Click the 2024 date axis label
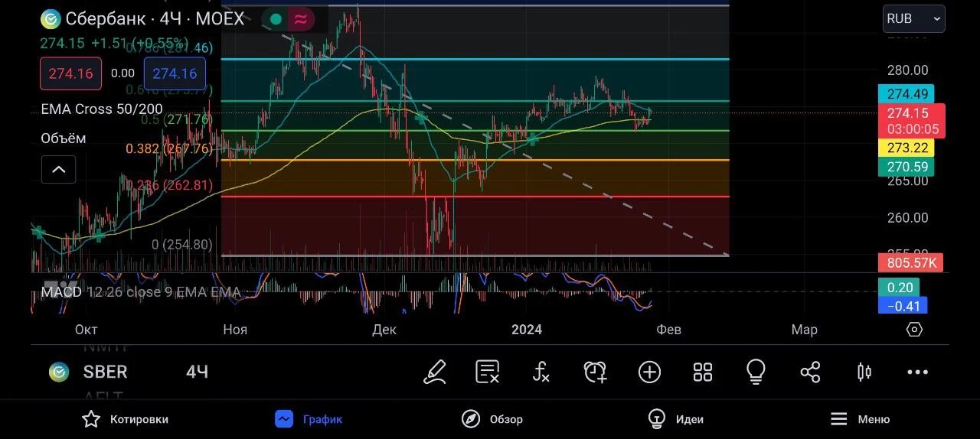Image resolution: width=980 pixels, height=439 pixels. (x=526, y=330)
